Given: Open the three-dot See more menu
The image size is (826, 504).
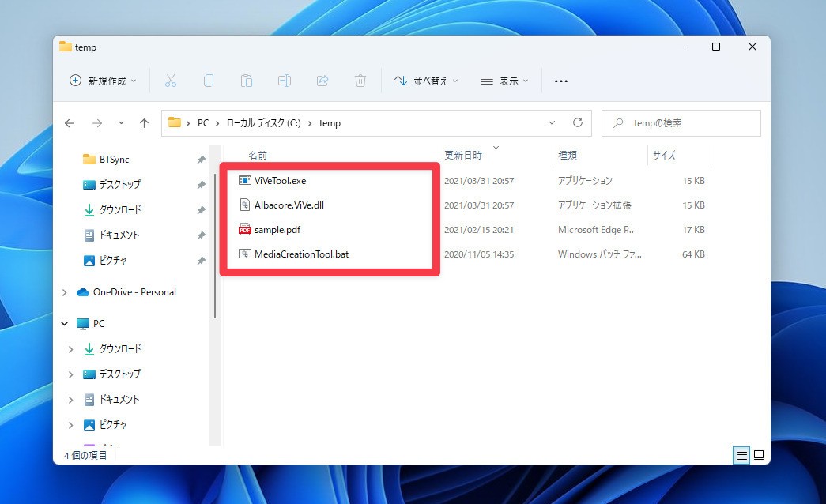Looking at the screenshot, I should [561, 81].
